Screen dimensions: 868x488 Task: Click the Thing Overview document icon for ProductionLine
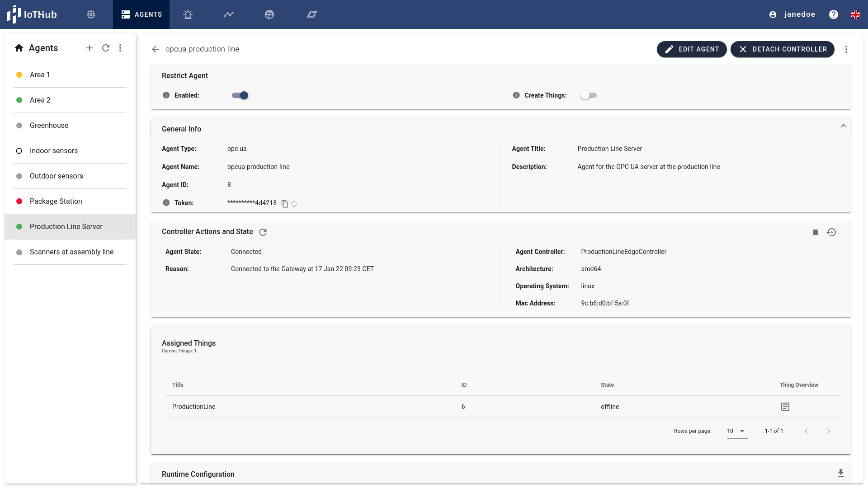coord(785,406)
